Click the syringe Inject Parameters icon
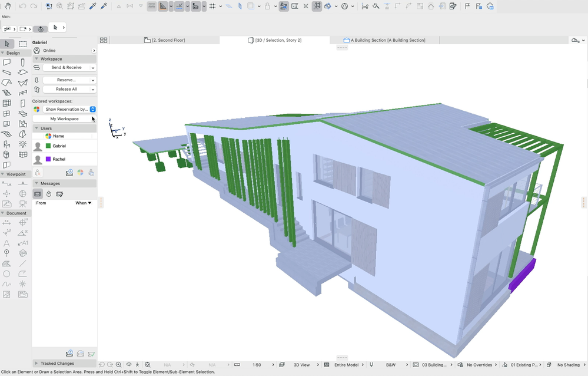The height and width of the screenshot is (376, 588). point(104,6)
